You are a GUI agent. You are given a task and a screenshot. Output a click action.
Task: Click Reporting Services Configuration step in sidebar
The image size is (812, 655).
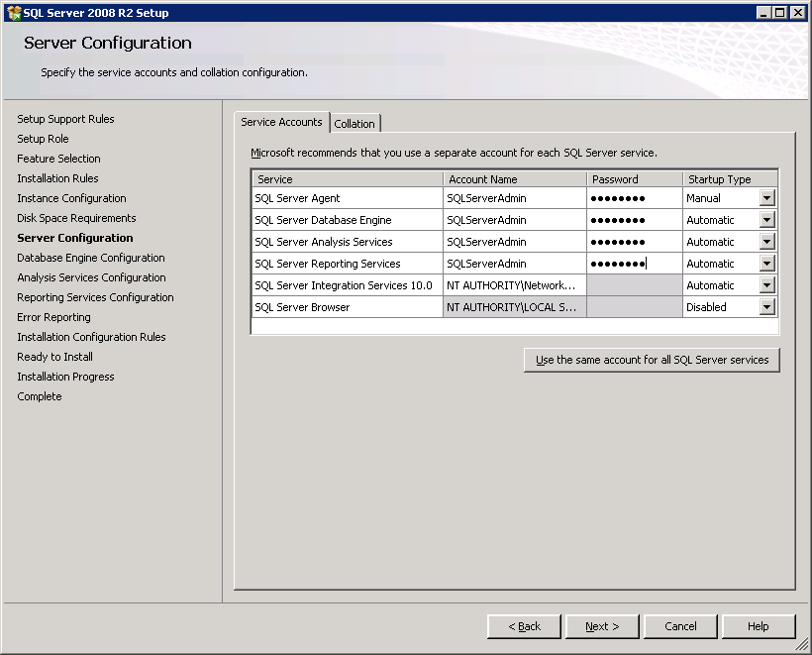95,297
